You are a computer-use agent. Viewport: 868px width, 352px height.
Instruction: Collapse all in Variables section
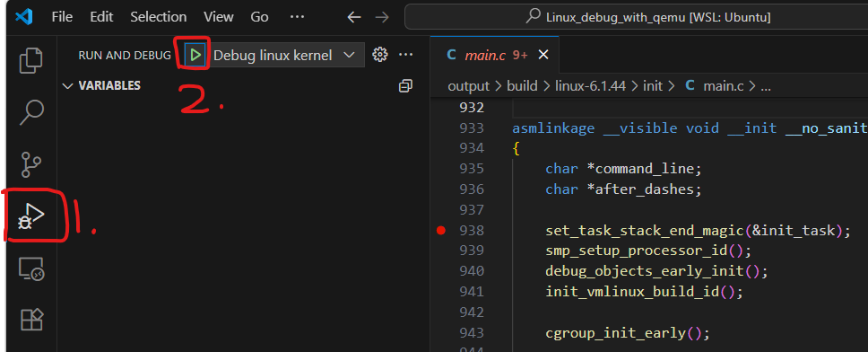[x=406, y=86]
